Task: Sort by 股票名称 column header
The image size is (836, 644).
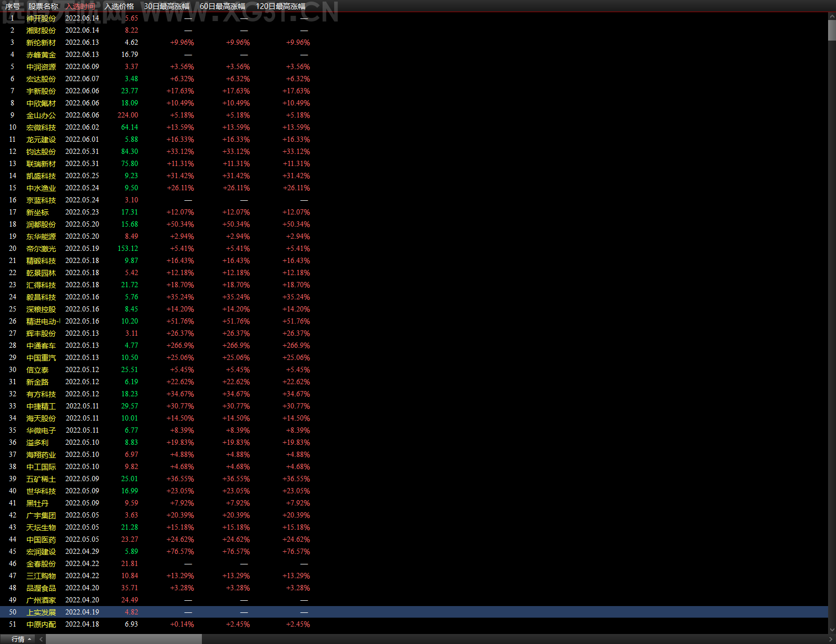Action: point(43,6)
